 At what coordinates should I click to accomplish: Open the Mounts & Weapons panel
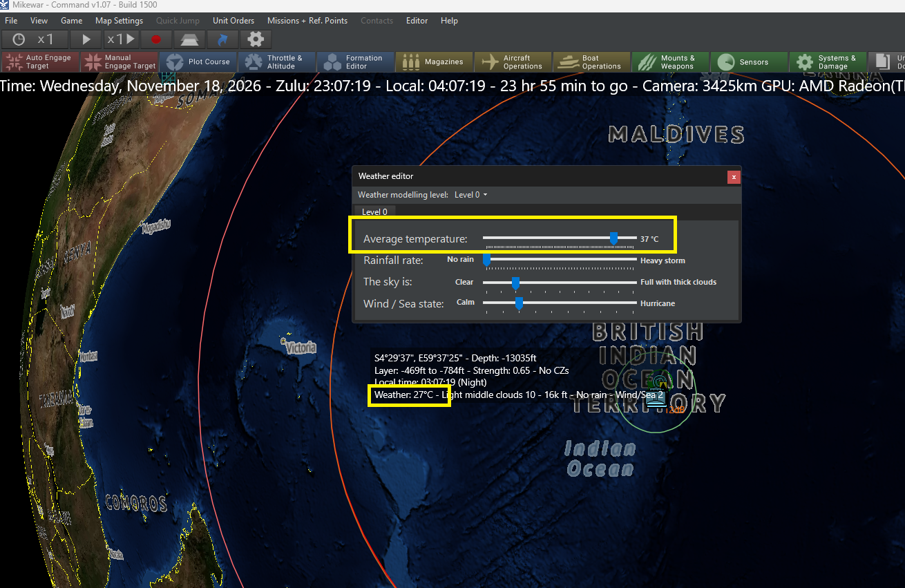[x=671, y=62]
